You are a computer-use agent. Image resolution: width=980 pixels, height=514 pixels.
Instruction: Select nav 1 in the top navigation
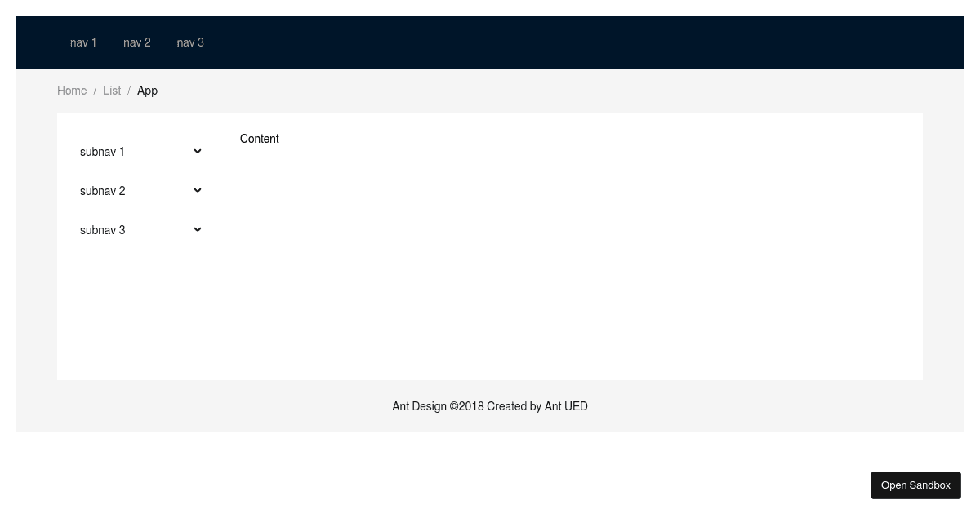click(83, 42)
